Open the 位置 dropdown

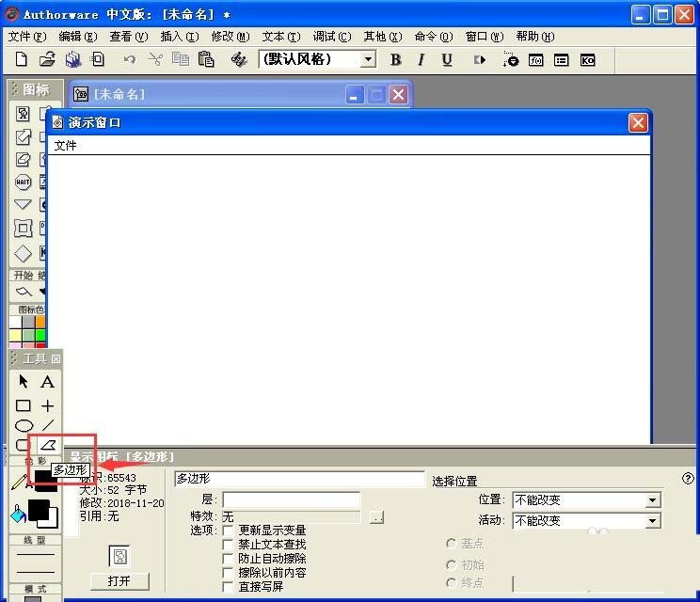pos(652,500)
